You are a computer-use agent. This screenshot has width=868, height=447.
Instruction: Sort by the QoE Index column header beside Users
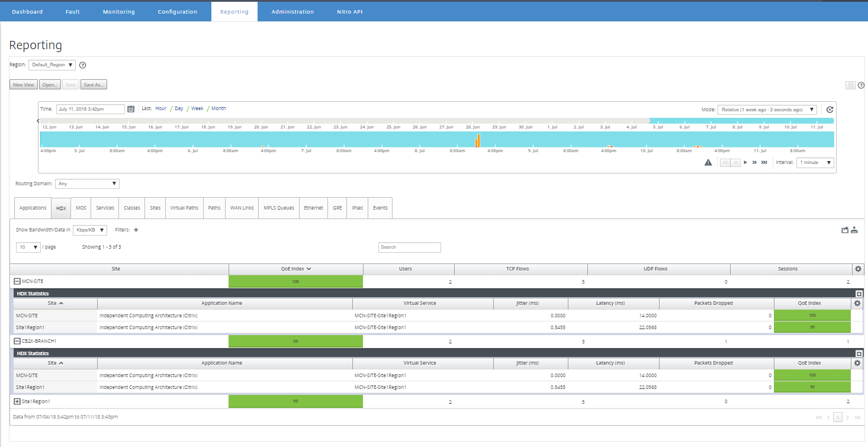tap(296, 269)
